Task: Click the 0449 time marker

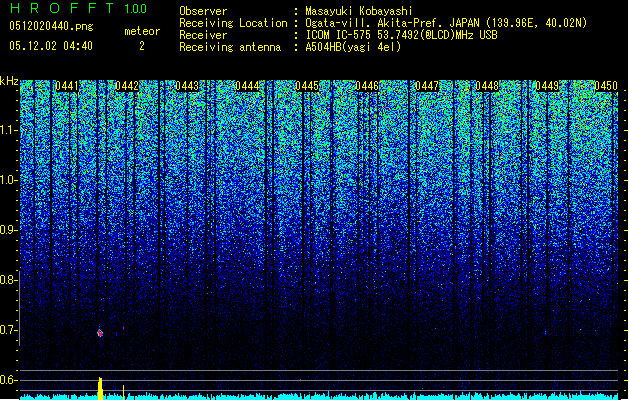Action: click(547, 86)
